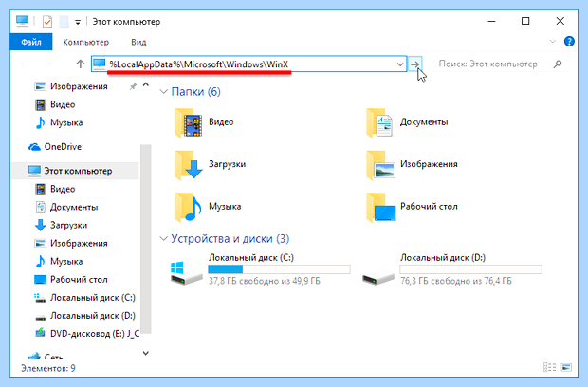The height and width of the screenshot is (387, 588).
Task: Click the C: drive usage bar
Action: point(280,269)
